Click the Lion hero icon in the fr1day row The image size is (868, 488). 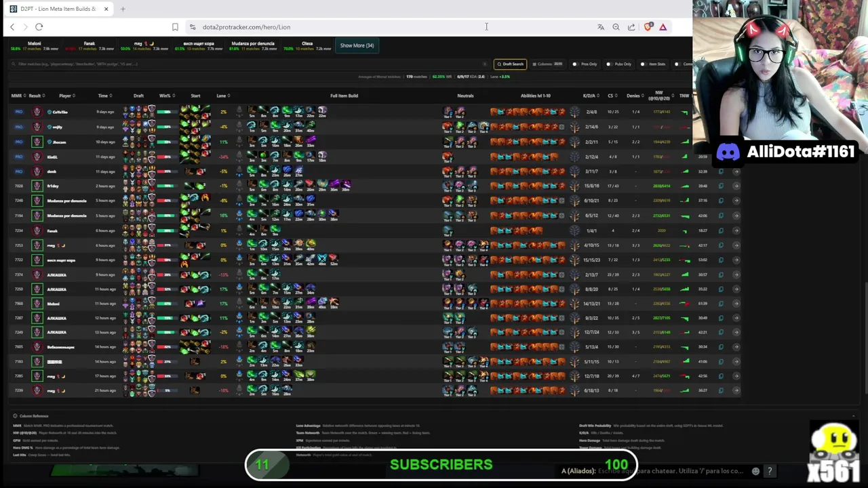[37, 186]
